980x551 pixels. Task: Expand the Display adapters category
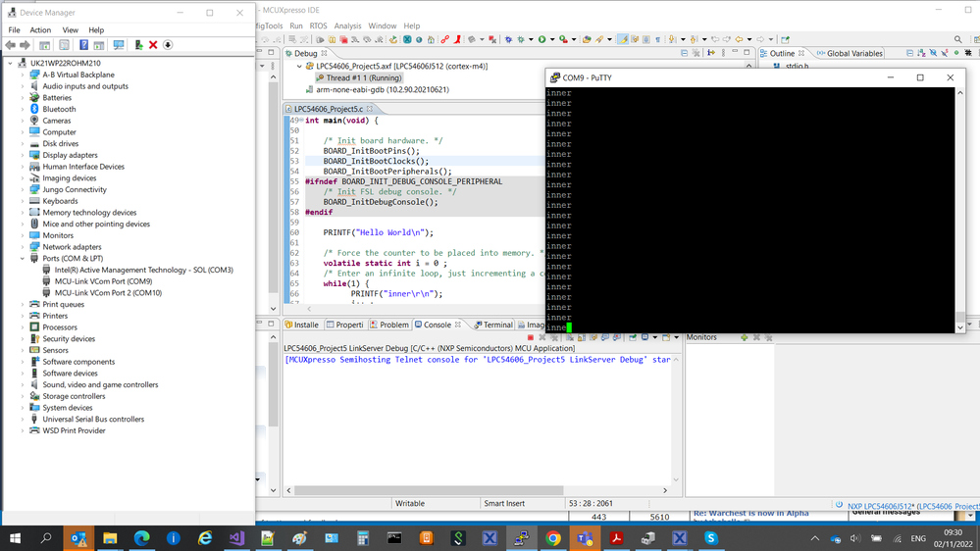click(23, 156)
